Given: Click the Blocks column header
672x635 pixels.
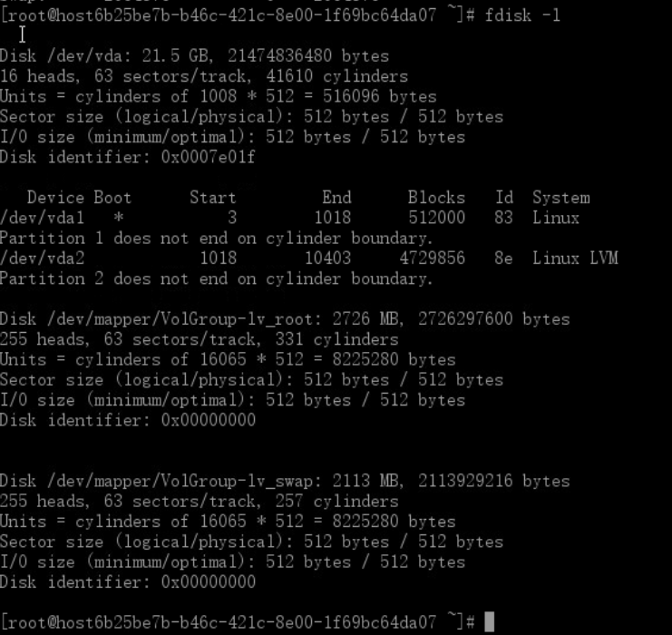Looking at the screenshot, I should click(436, 198).
